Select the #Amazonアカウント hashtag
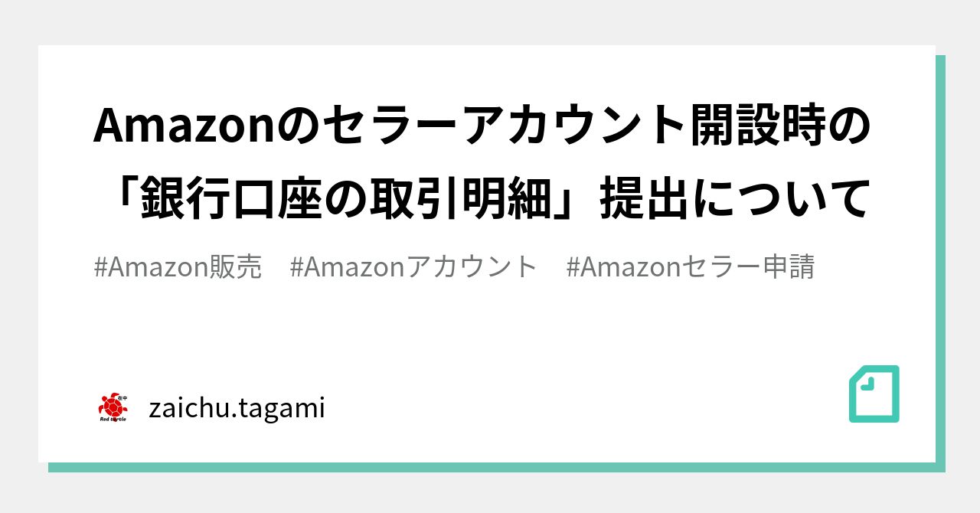Screen dimensions: 980x513 (x=414, y=267)
